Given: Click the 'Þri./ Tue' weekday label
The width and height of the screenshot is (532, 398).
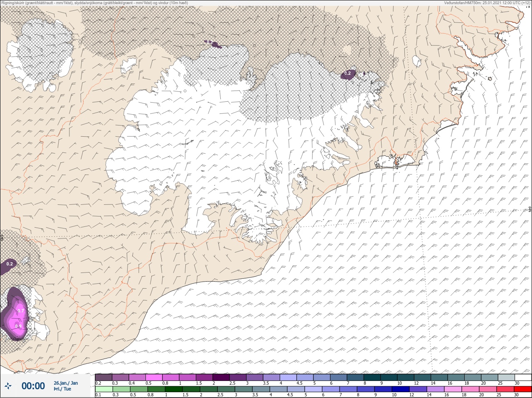Looking at the screenshot, I should [62, 389].
